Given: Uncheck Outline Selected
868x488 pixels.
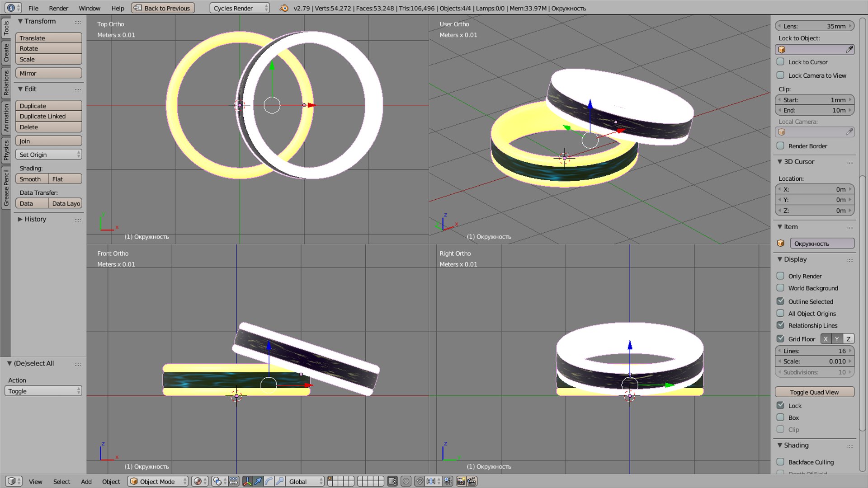Looking at the screenshot, I should pos(780,301).
